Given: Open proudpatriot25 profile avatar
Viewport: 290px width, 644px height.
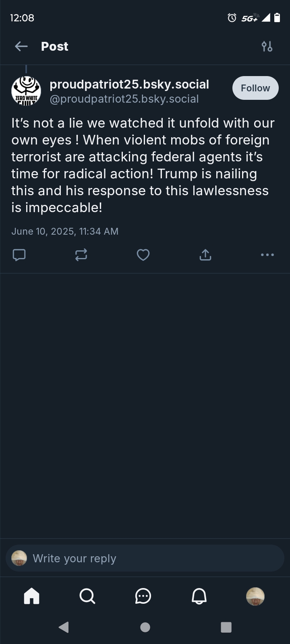Looking at the screenshot, I should pyautogui.click(x=26, y=90).
